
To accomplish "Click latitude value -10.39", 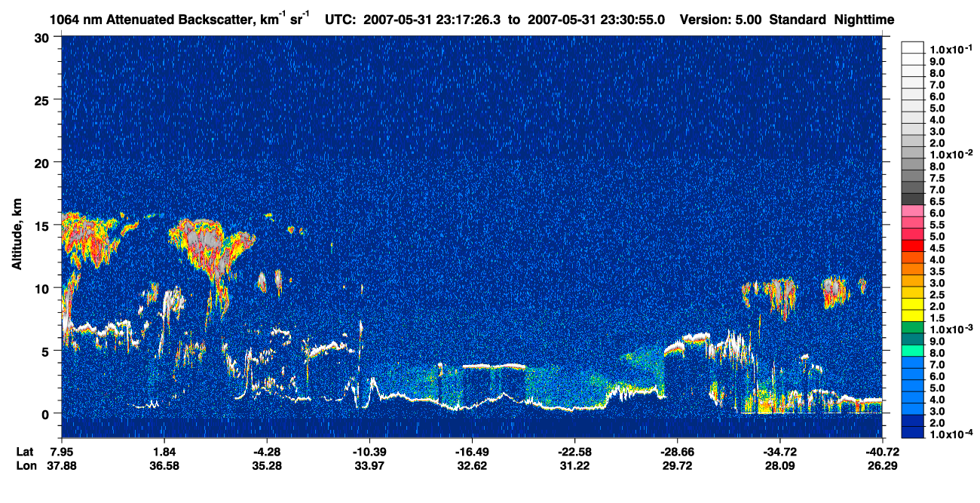I will pos(369,452).
